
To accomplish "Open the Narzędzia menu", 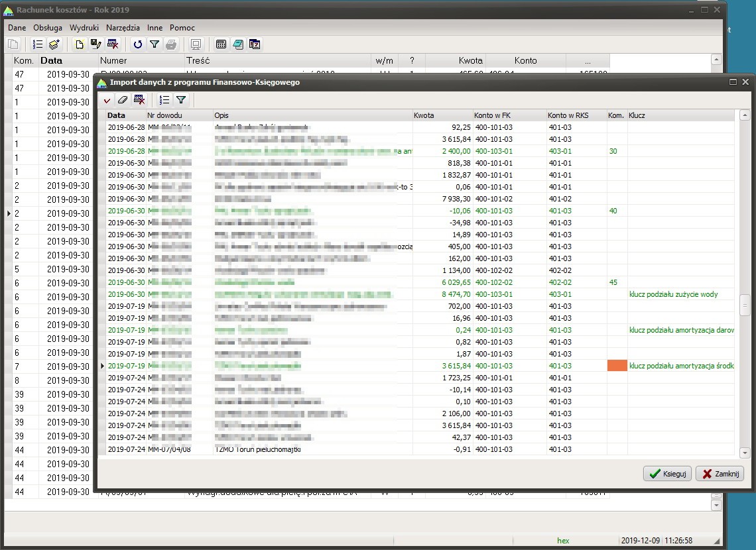I will (123, 28).
